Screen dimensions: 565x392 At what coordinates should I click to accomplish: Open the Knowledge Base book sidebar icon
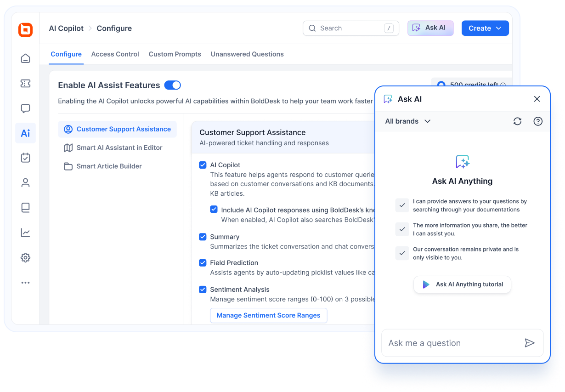point(26,208)
